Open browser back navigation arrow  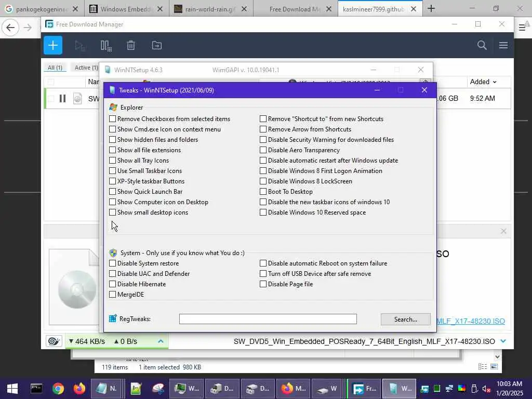tap(10, 28)
